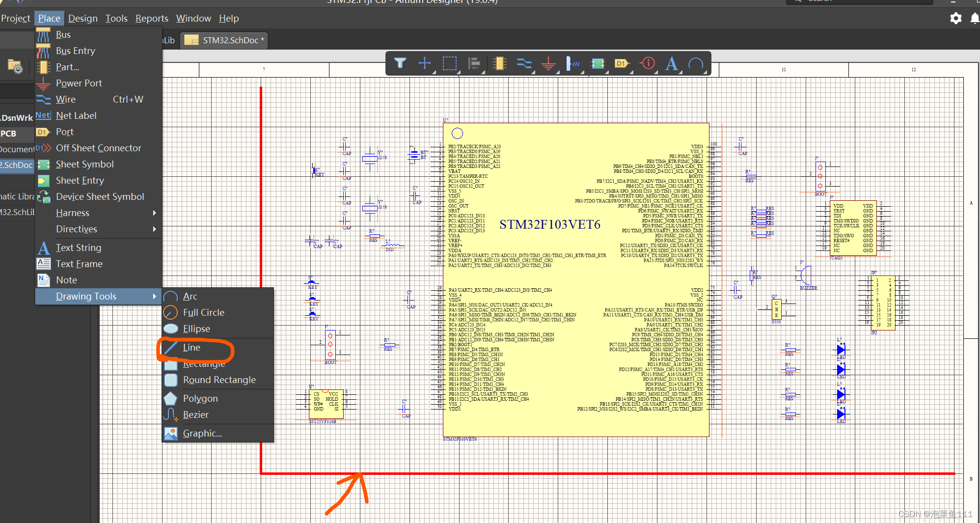Open notifications bell icon
The height and width of the screenshot is (523, 980).
click(975, 18)
